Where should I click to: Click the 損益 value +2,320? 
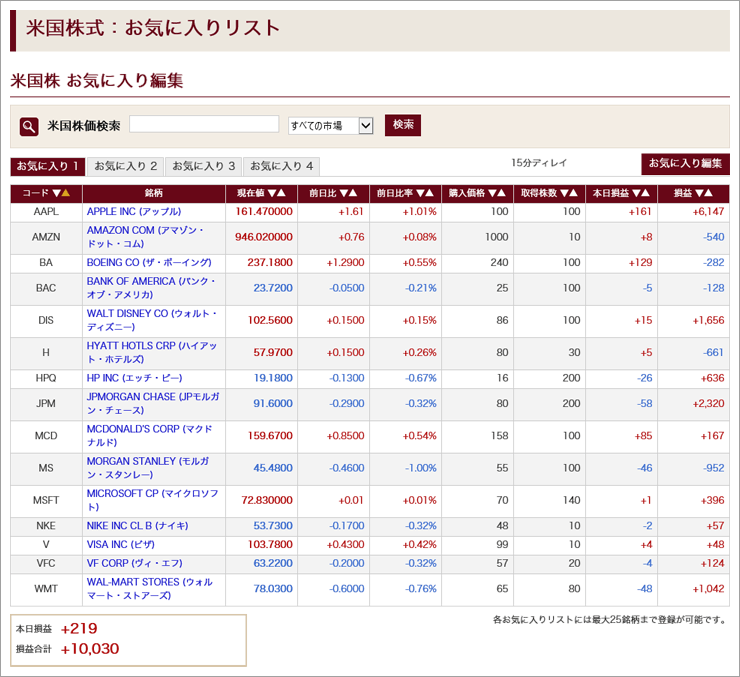[x=708, y=403]
